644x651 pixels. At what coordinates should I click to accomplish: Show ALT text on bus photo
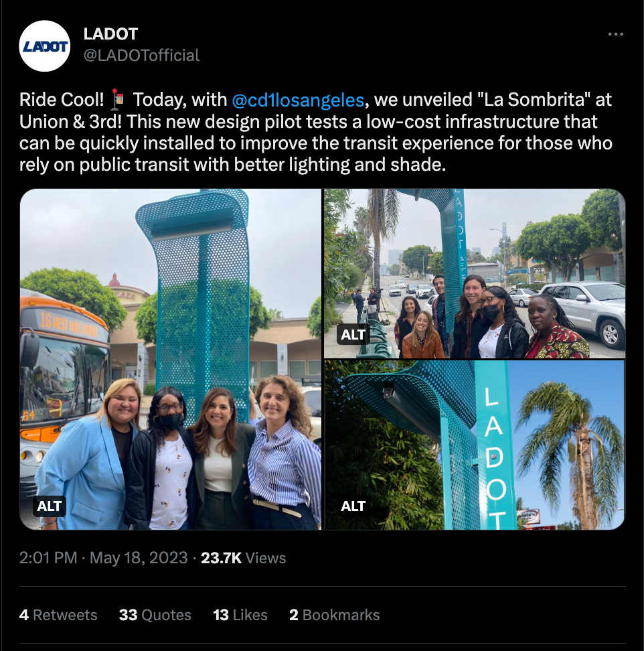50,506
